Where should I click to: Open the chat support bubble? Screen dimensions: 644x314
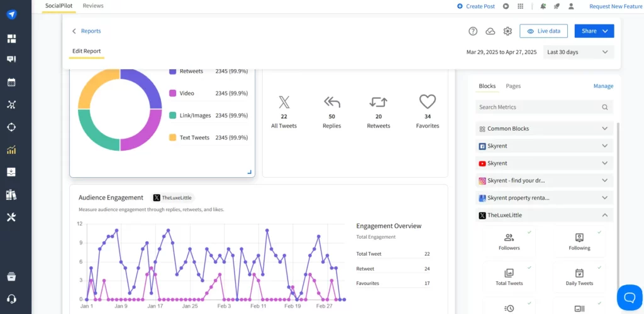[x=630, y=297]
